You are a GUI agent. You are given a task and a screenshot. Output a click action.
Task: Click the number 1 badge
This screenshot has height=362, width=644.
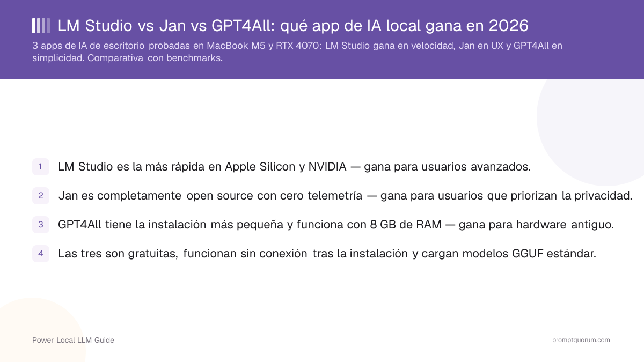pyautogui.click(x=40, y=167)
